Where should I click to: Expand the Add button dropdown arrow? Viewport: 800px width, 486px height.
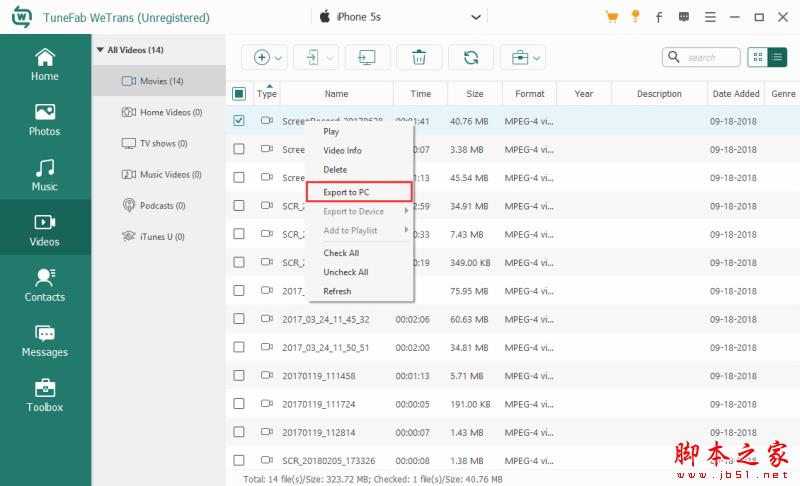[x=278, y=58]
